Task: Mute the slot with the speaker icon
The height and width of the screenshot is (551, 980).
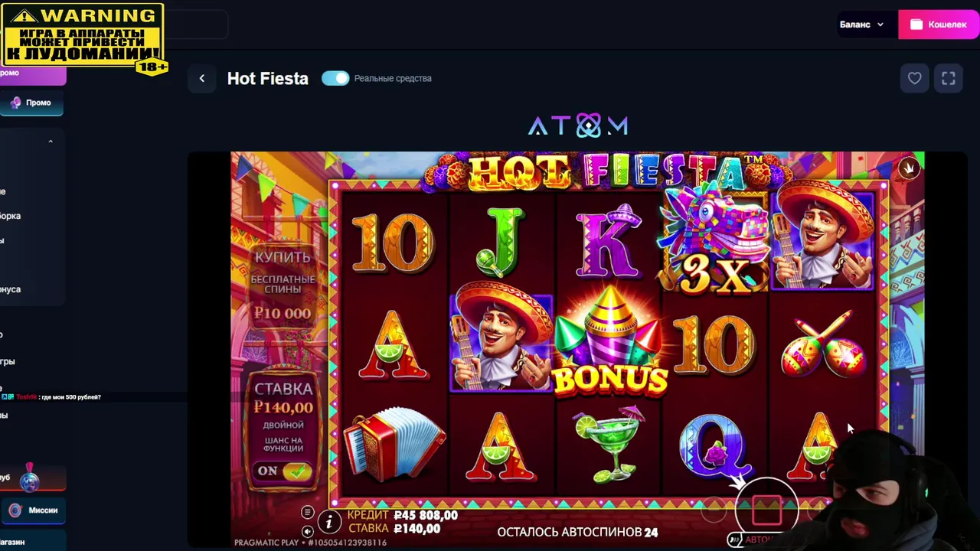Action: point(307,530)
